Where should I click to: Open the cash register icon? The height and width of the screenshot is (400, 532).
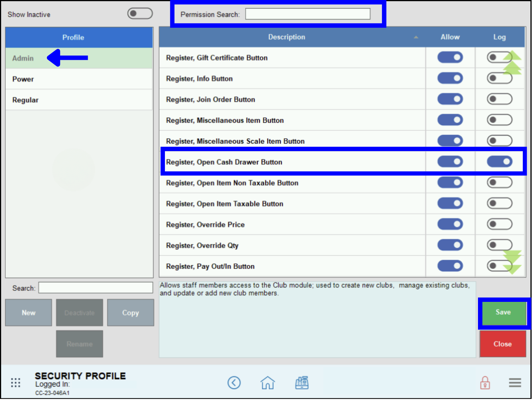(302, 383)
